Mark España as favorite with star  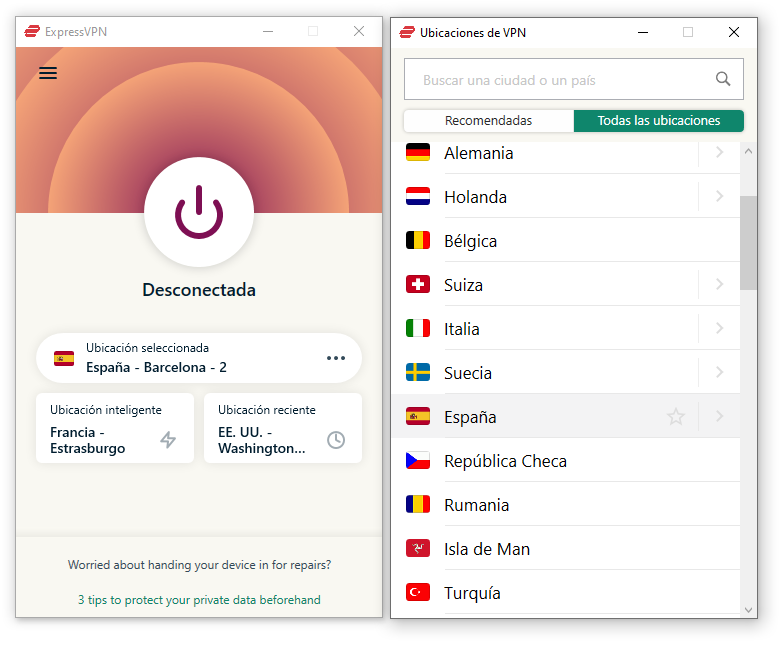[676, 416]
